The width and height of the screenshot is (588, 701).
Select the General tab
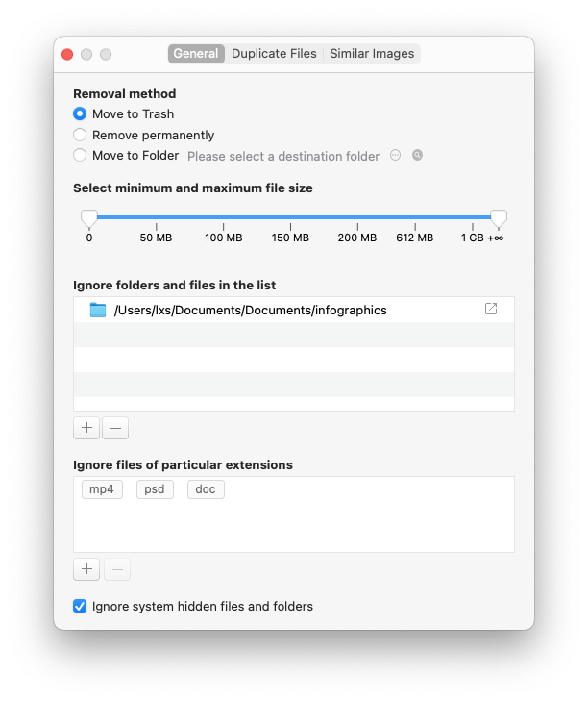click(196, 54)
